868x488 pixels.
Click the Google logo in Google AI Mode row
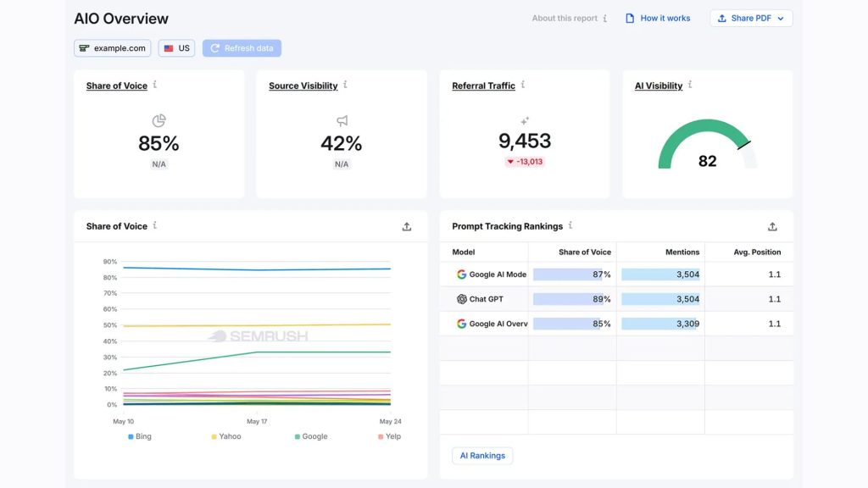pos(461,274)
